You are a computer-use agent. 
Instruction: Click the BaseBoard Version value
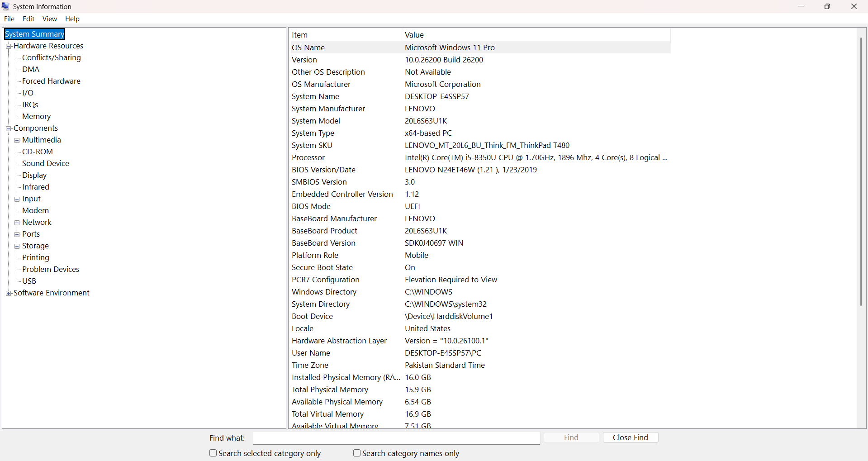[x=434, y=243]
